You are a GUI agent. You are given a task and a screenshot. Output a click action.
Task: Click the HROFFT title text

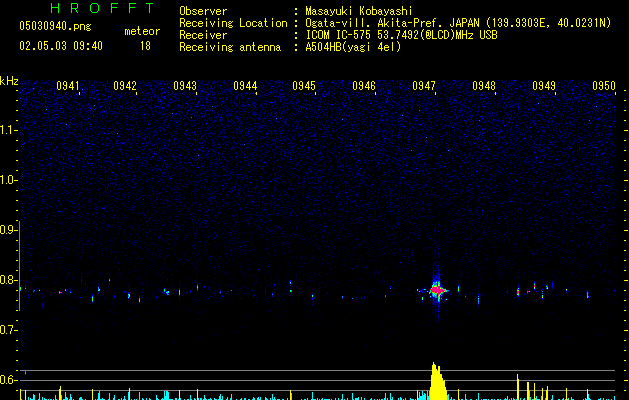(x=103, y=8)
